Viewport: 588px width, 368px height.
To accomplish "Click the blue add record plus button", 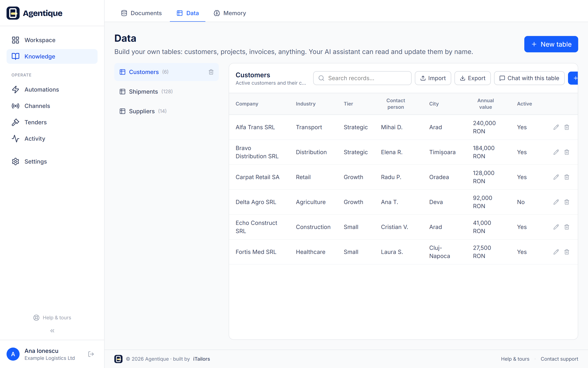I will pyautogui.click(x=573, y=78).
